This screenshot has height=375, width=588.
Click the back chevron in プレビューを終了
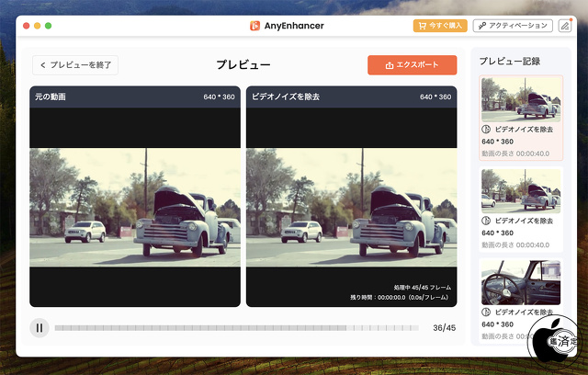[43, 65]
